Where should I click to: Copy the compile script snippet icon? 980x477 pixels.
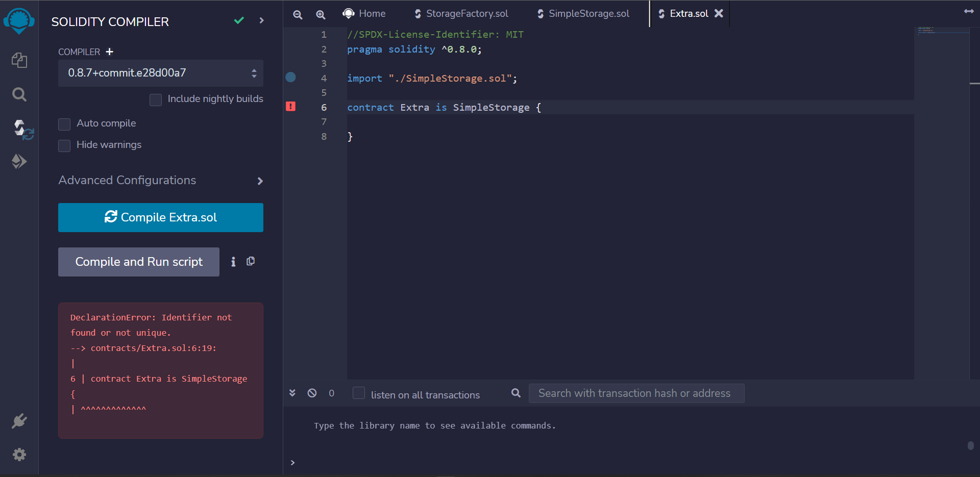tap(251, 261)
